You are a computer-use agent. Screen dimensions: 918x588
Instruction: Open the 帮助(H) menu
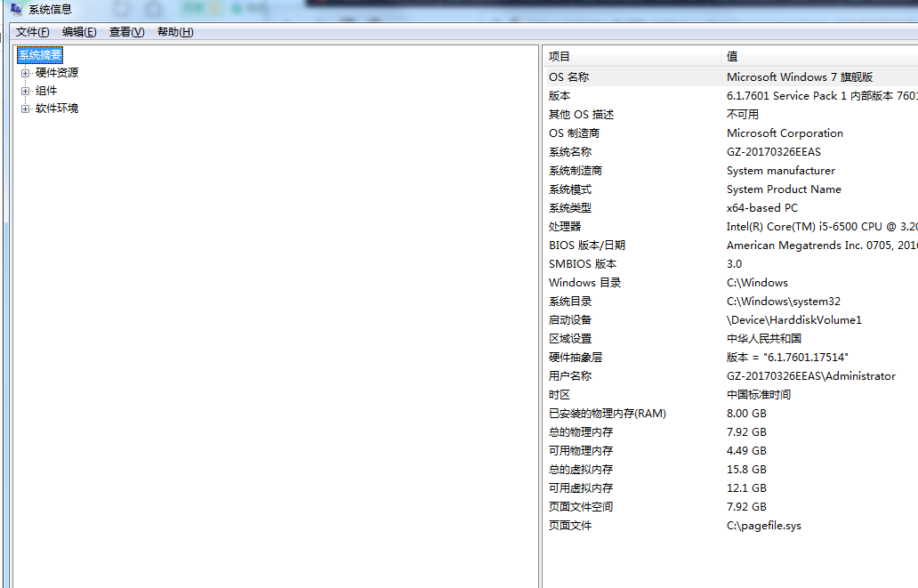click(175, 32)
